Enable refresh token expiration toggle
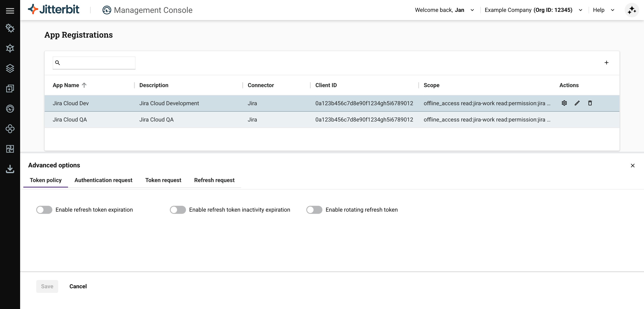The height and width of the screenshot is (309, 644). coord(44,210)
